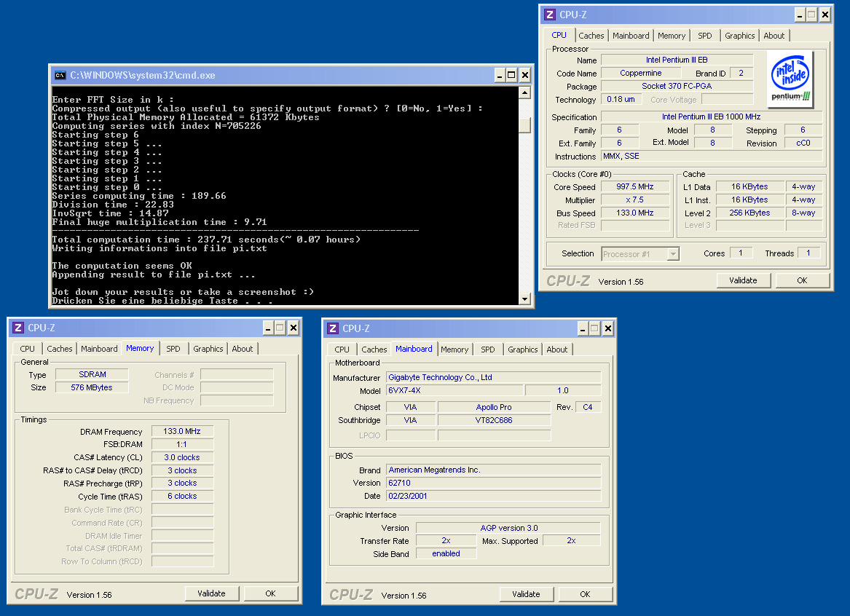Click the Level 2 cache value '256 KBytes'

pos(749,213)
